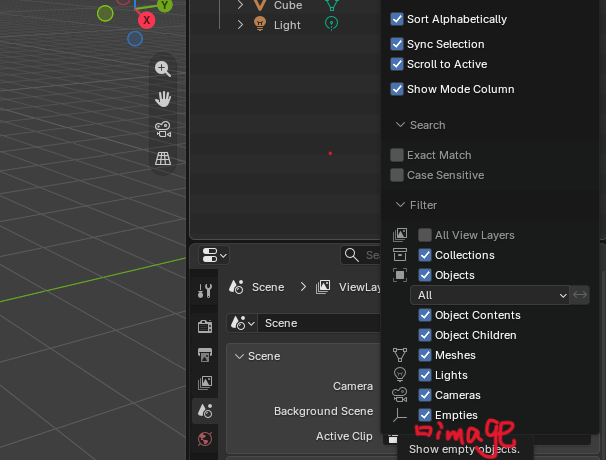Uncheck Sync Selection

click(397, 44)
